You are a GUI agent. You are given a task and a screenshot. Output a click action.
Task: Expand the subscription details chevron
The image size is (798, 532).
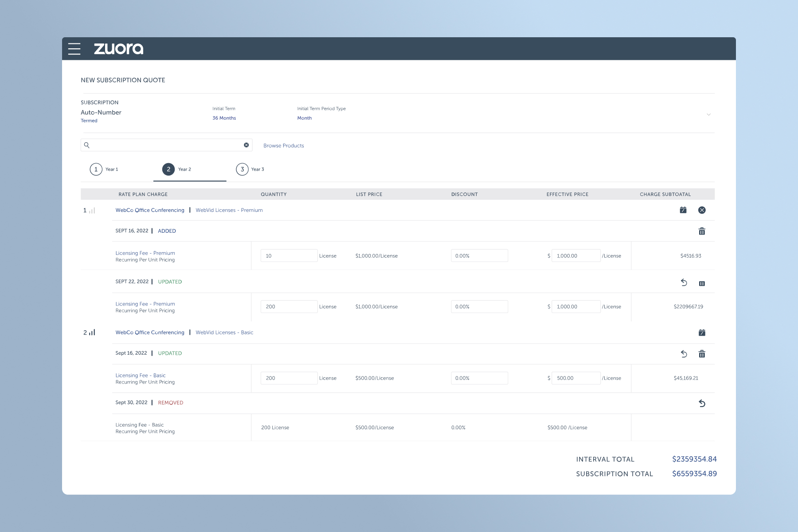tap(708, 114)
